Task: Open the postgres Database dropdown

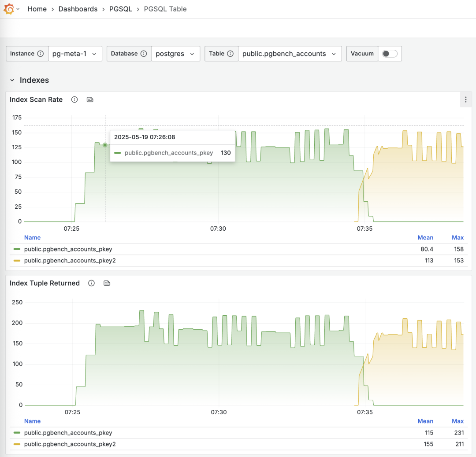Action: click(x=175, y=54)
